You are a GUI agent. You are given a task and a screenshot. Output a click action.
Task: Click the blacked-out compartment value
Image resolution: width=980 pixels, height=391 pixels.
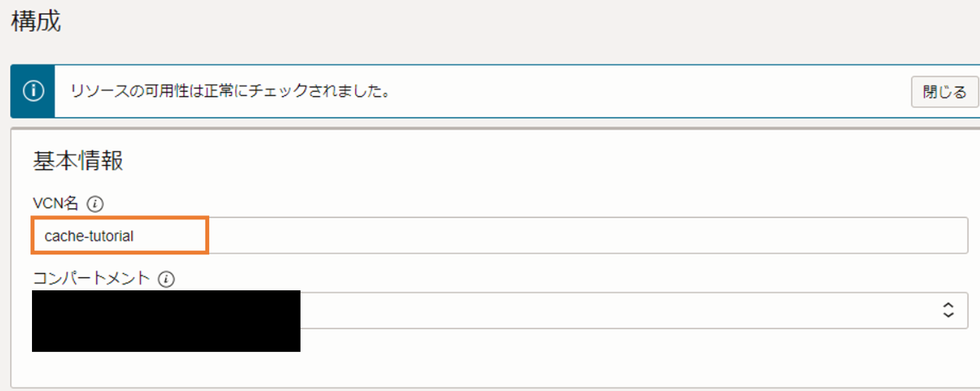(166, 321)
